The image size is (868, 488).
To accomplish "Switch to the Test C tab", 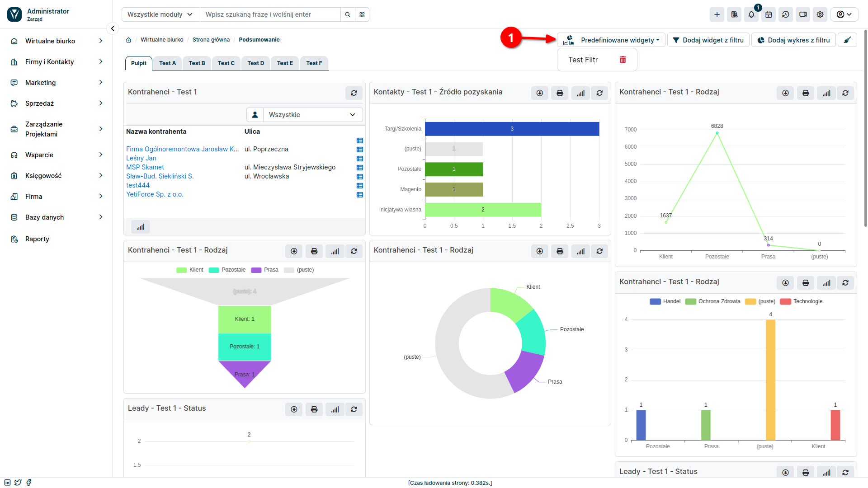I will tap(226, 63).
